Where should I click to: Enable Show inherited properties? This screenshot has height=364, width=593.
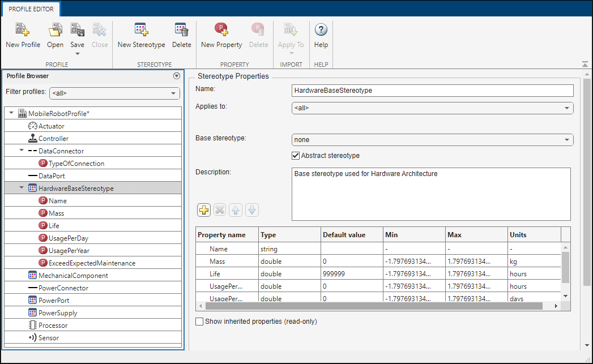point(199,320)
